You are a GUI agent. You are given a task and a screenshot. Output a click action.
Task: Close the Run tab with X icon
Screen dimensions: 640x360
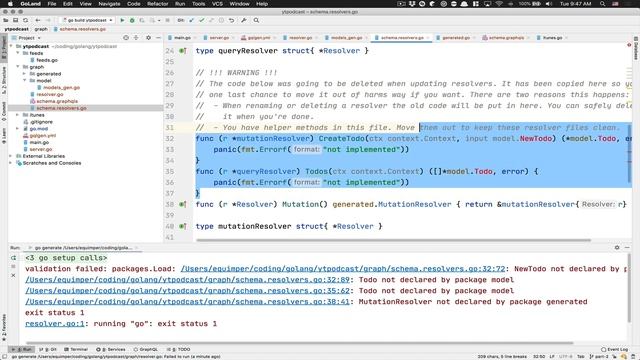[x=13, y=276]
